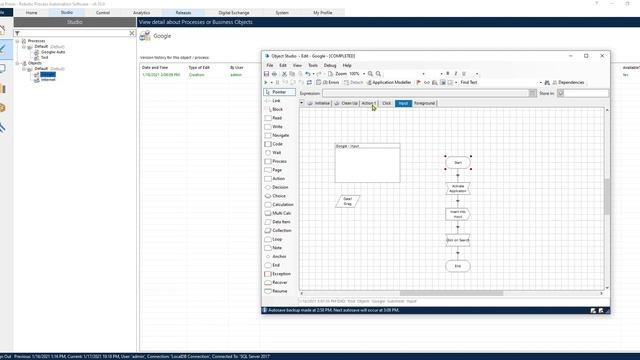
Task: Collapse the Objects tree node
Action: [18, 63]
